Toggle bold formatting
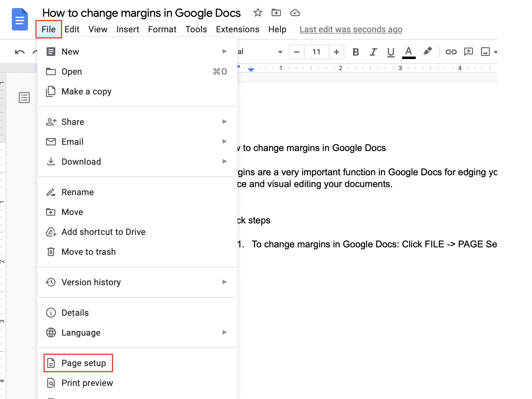This screenshot has height=399, width=532. click(x=356, y=52)
